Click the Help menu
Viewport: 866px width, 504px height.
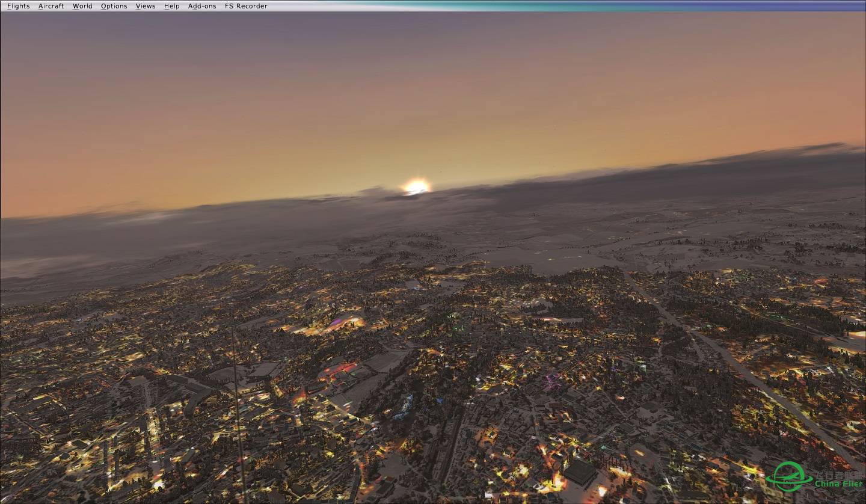click(171, 6)
